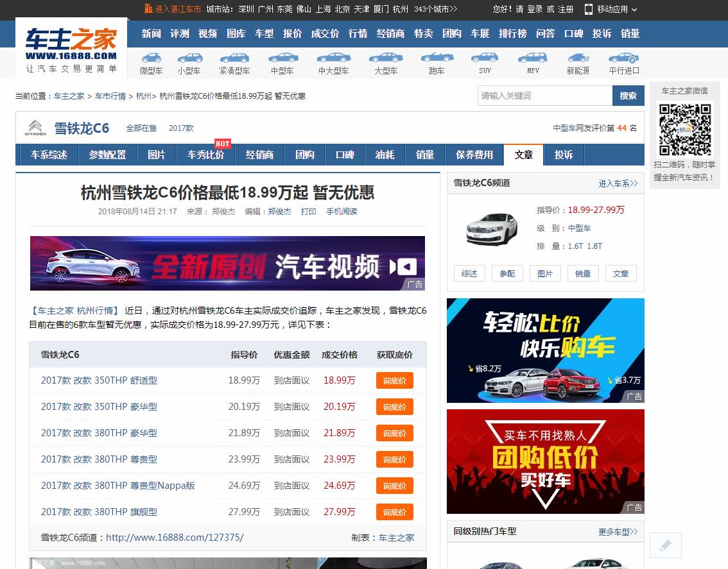Viewport: 728px width, 569px height.
Task: Choose the 紧凑型车 car category icon
Action: point(234,58)
